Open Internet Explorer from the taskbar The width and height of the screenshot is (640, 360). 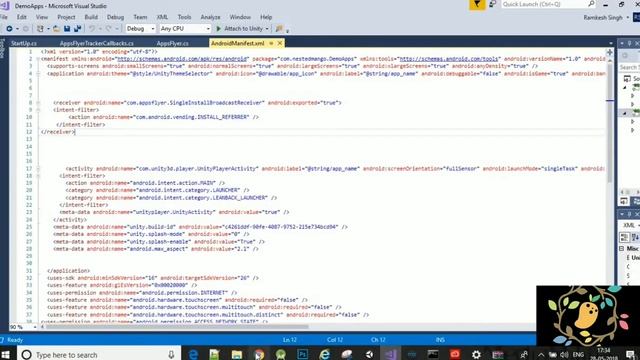pyautogui.click(x=324, y=354)
